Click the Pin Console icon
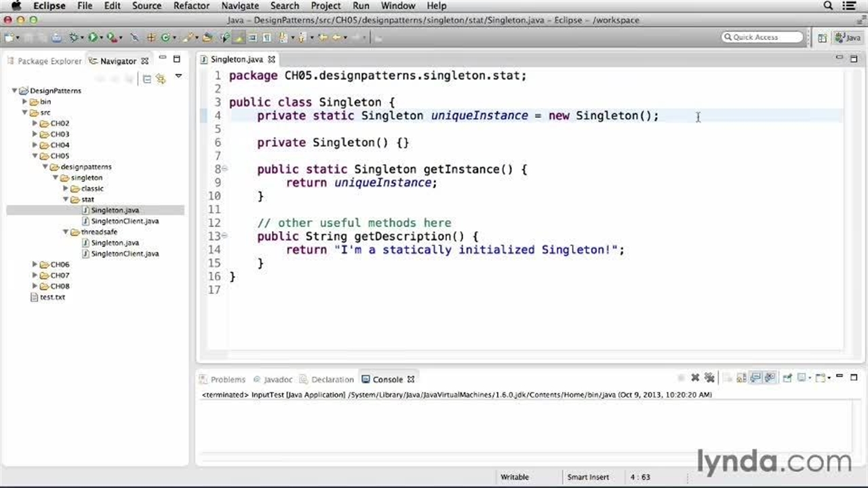Image resolution: width=868 pixels, height=488 pixels. (787, 378)
